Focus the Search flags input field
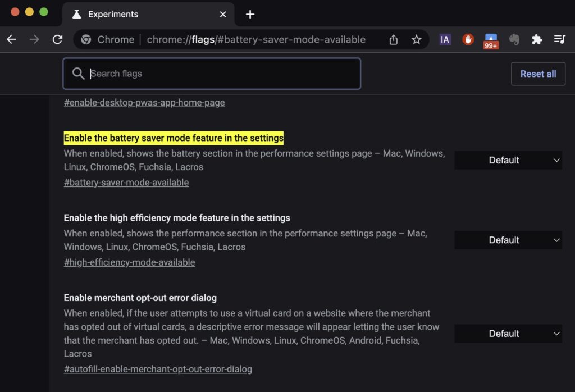Screen dimensions: 575x392 point(219,74)
